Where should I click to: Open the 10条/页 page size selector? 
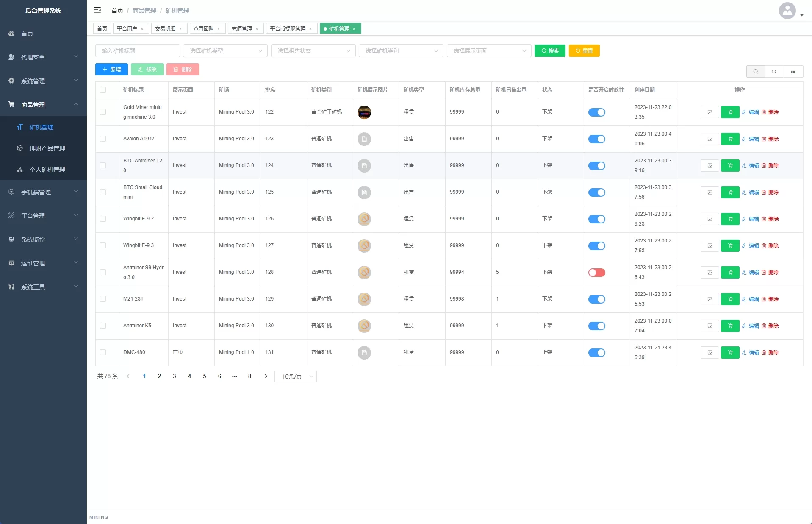pos(296,376)
